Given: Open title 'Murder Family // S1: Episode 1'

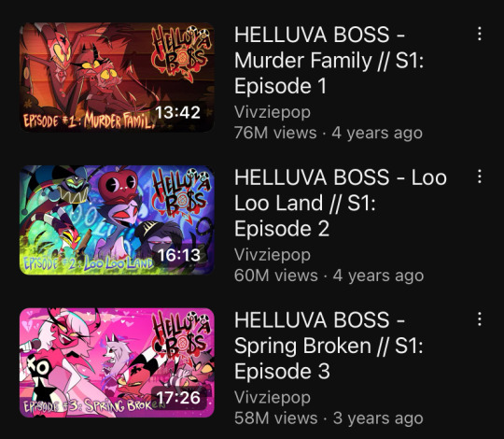Looking at the screenshot, I should click(329, 61).
